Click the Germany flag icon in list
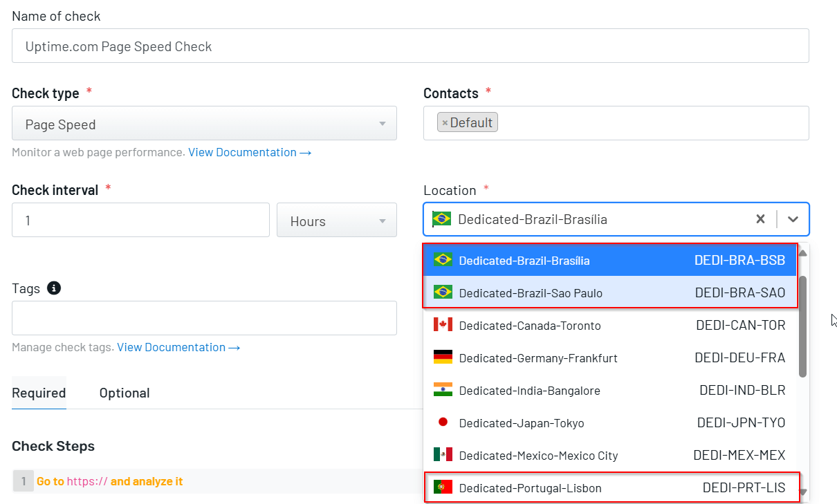 click(x=443, y=357)
